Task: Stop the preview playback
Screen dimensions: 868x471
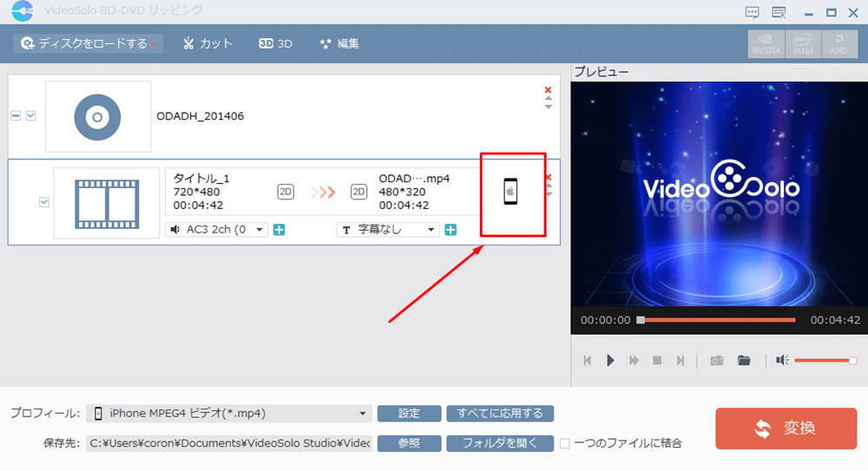Action: [657, 360]
